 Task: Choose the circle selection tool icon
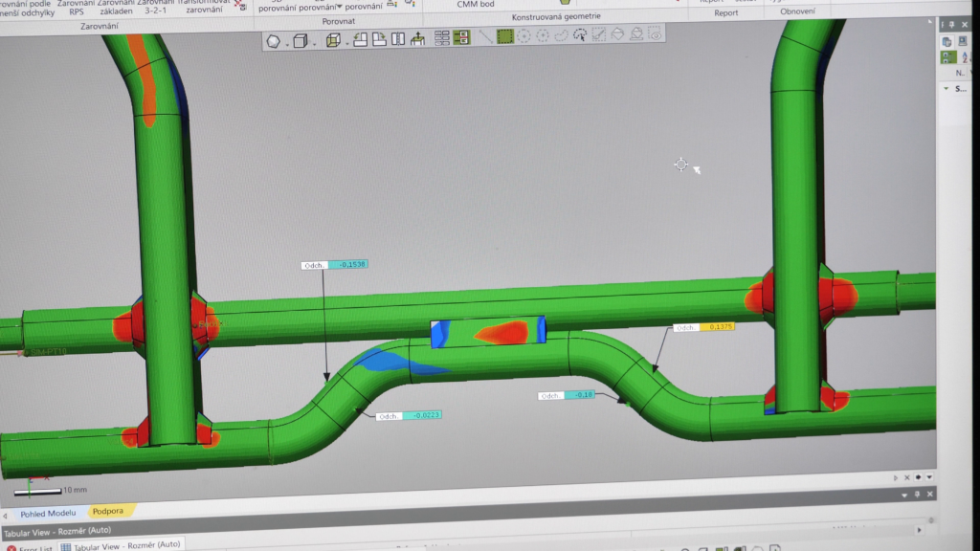click(523, 36)
